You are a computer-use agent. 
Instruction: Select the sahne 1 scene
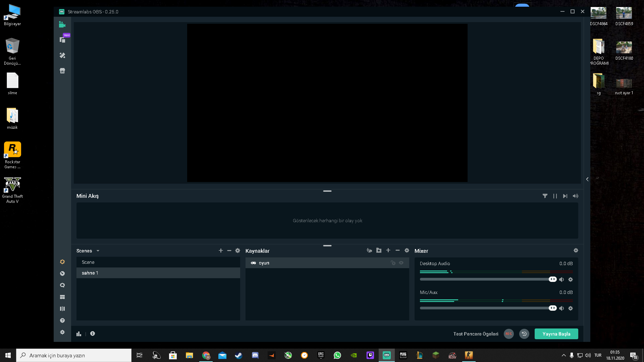158,273
